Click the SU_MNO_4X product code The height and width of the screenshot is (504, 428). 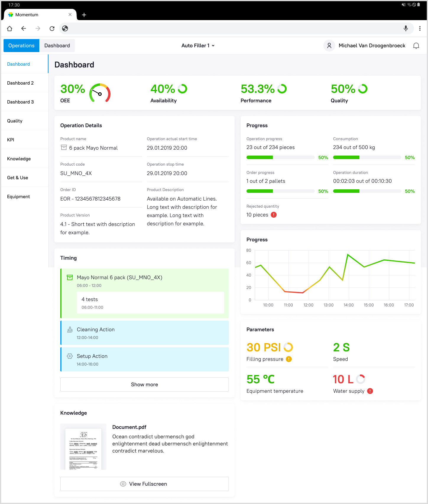[x=76, y=173]
